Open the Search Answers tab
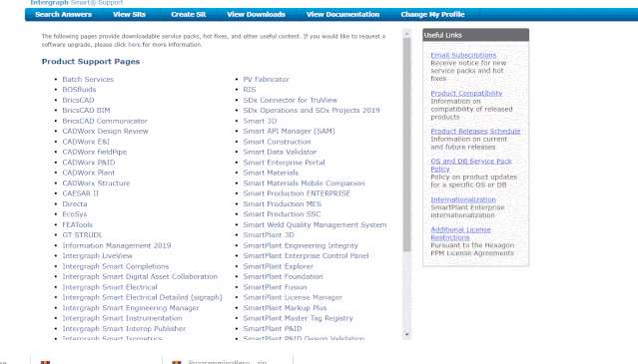This screenshot has width=638, height=364. pyautogui.click(x=64, y=15)
